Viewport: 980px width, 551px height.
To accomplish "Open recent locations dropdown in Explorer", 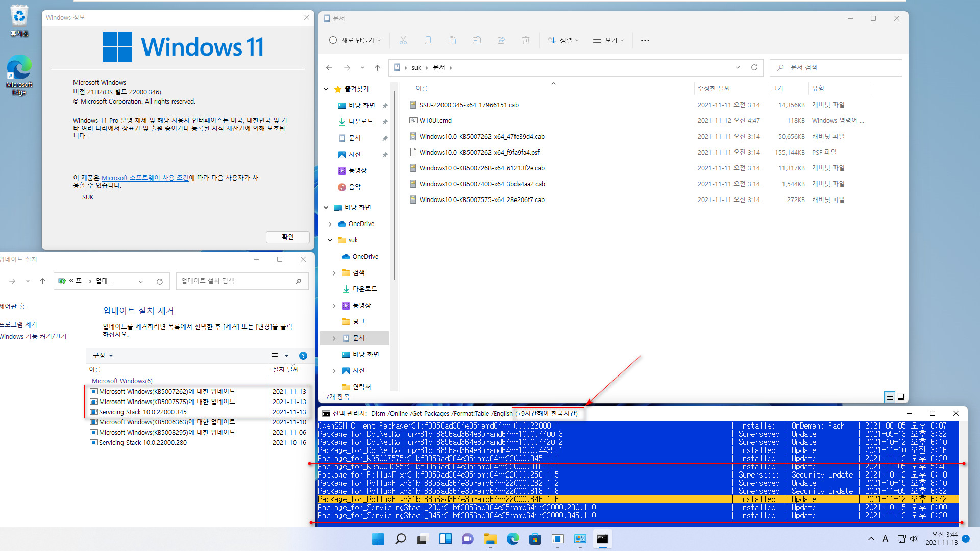I will (362, 68).
